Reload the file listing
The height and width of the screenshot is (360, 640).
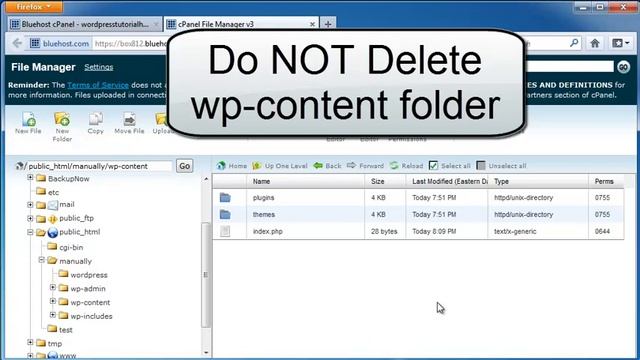tap(407, 166)
